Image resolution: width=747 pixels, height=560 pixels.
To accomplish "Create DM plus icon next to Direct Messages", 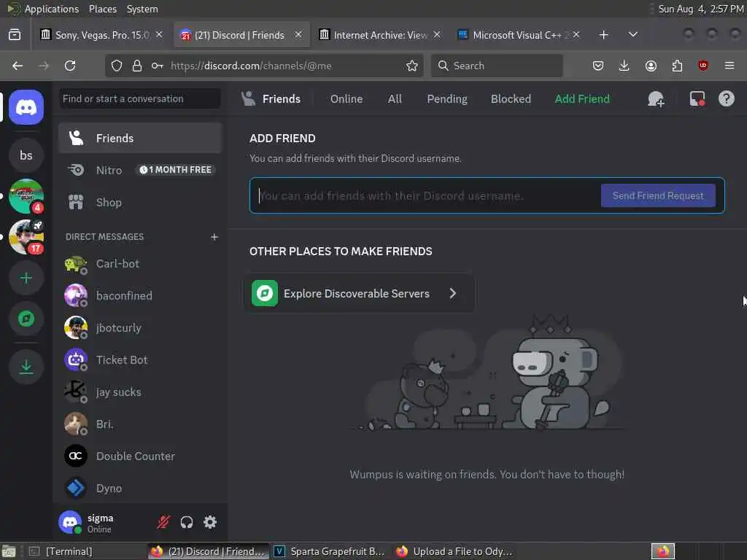I will click(x=214, y=237).
